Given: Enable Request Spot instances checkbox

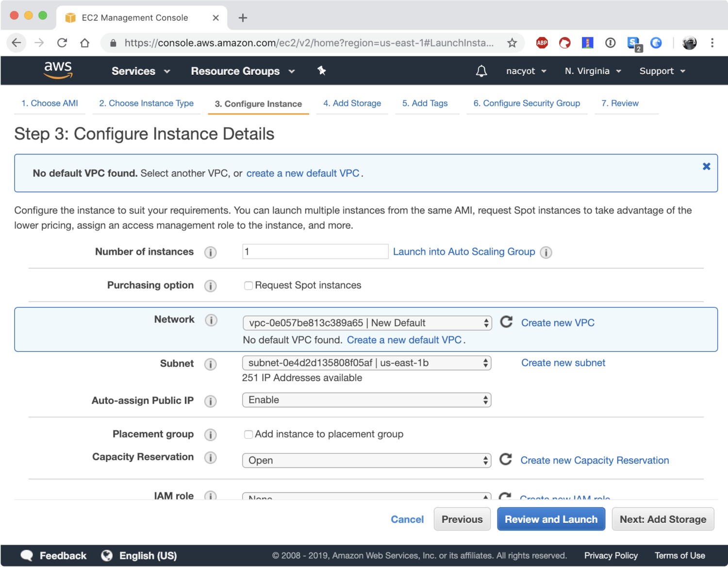Looking at the screenshot, I should (x=248, y=285).
